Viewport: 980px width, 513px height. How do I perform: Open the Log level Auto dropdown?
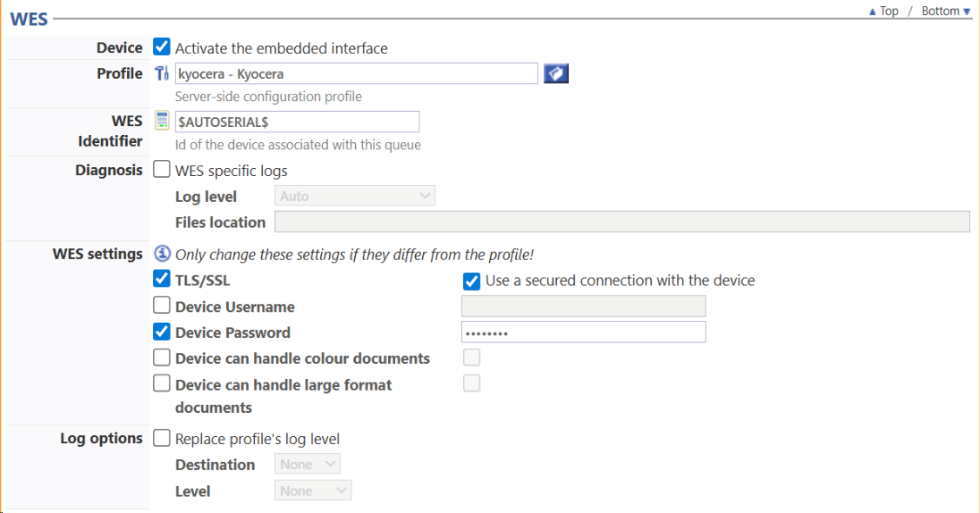point(354,196)
